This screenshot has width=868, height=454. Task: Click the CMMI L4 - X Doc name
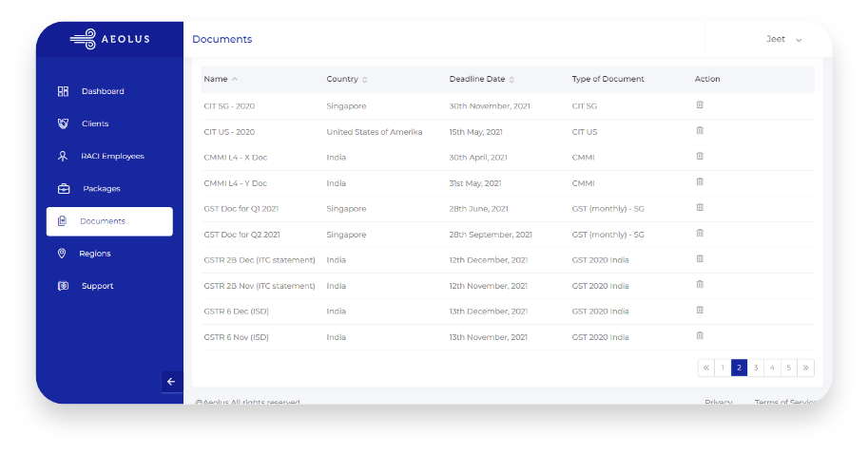point(235,158)
